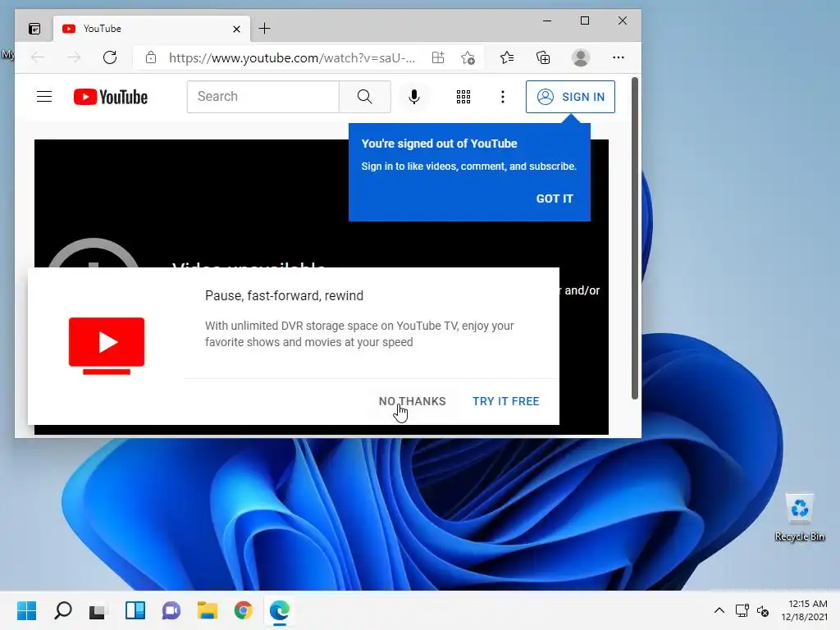The width and height of the screenshot is (840, 630).
Task: Select the Recycle Bin desktop icon
Action: coord(800,518)
